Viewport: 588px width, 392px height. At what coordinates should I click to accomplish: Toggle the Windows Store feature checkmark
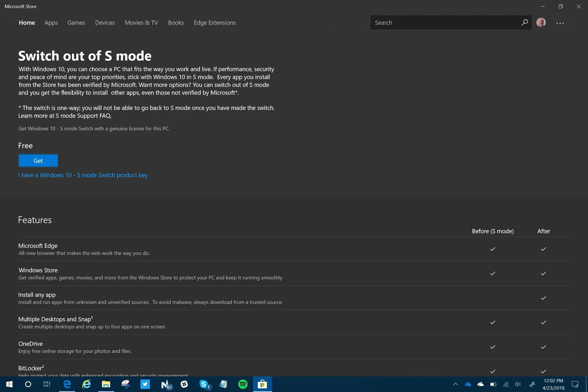tap(493, 273)
